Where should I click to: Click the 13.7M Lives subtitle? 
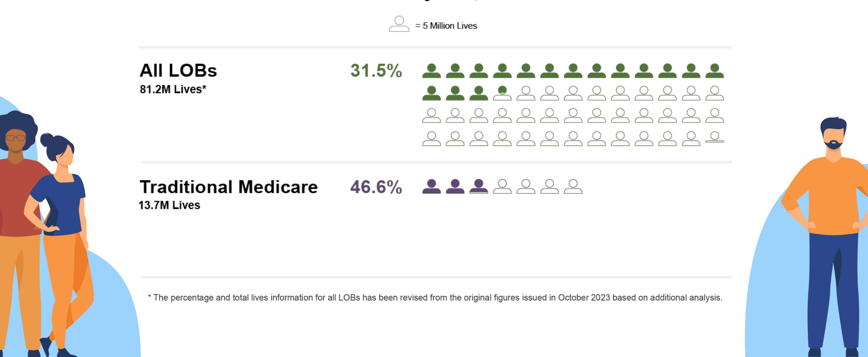pyautogui.click(x=170, y=205)
